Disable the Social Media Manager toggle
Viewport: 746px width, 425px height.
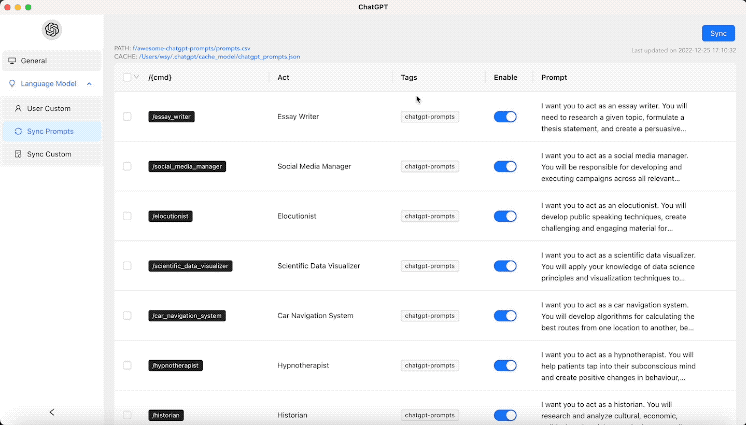[505, 167]
